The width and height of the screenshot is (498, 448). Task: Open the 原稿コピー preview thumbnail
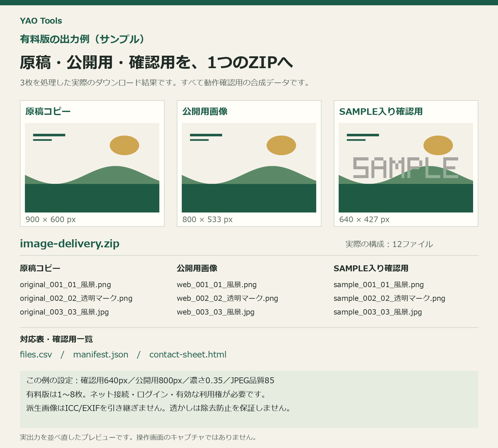(92, 168)
